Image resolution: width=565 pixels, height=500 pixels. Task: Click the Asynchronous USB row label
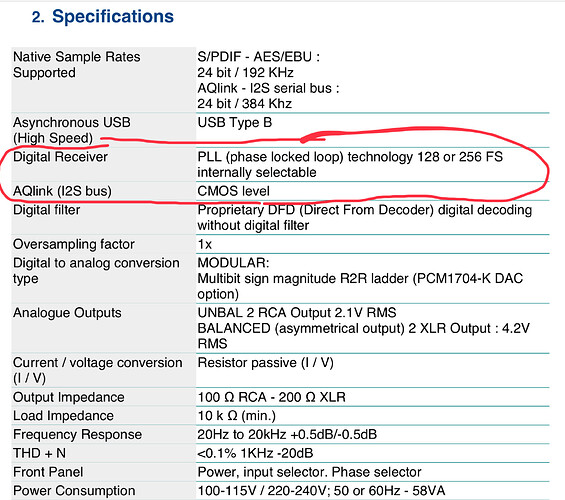[x=72, y=130]
